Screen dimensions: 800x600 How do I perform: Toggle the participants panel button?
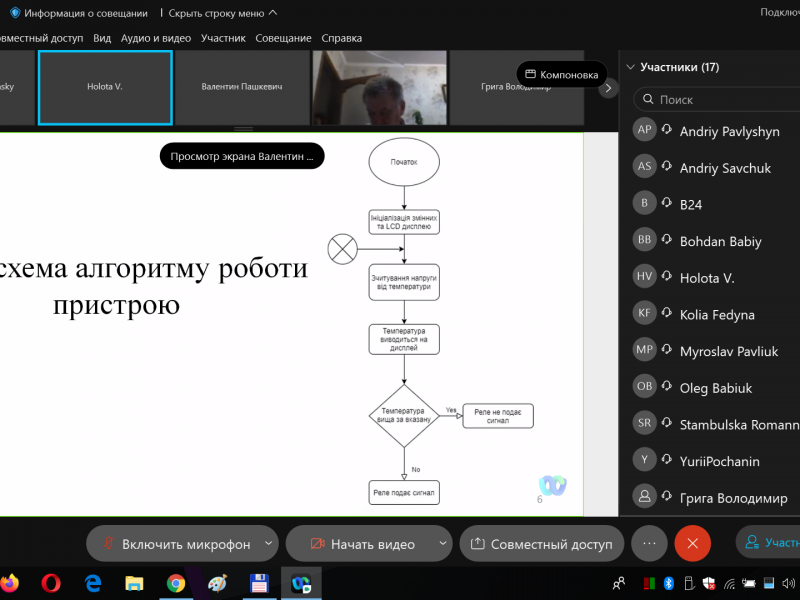point(768,543)
